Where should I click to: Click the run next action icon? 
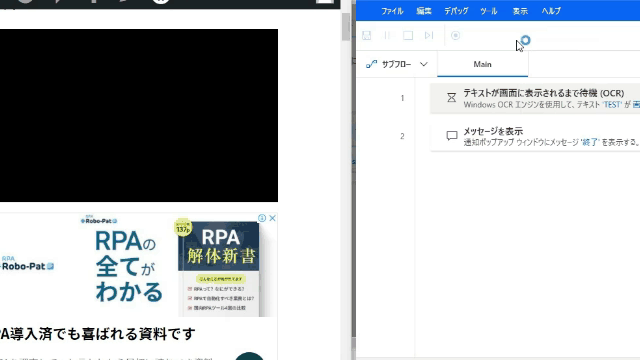coord(429,36)
